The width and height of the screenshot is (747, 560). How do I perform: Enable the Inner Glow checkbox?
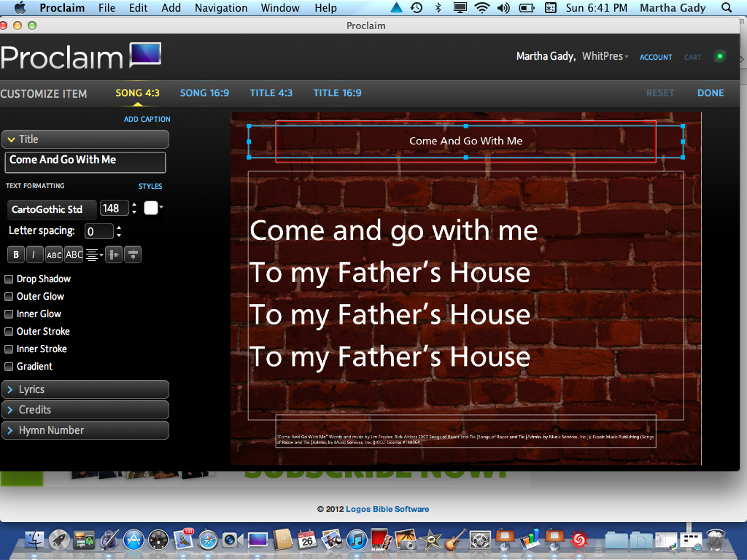tap(9, 314)
